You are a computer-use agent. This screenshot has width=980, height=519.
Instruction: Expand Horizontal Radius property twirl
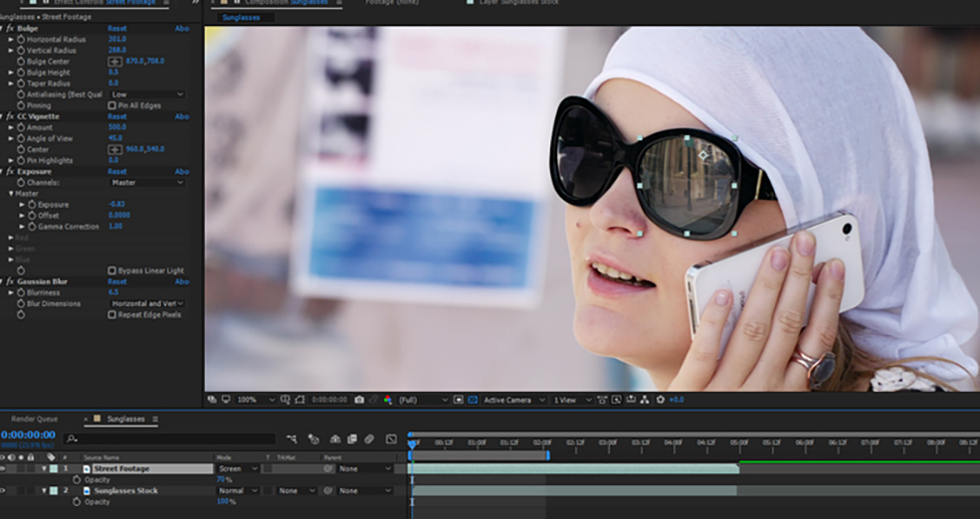pyautogui.click(x=11, y=40)
